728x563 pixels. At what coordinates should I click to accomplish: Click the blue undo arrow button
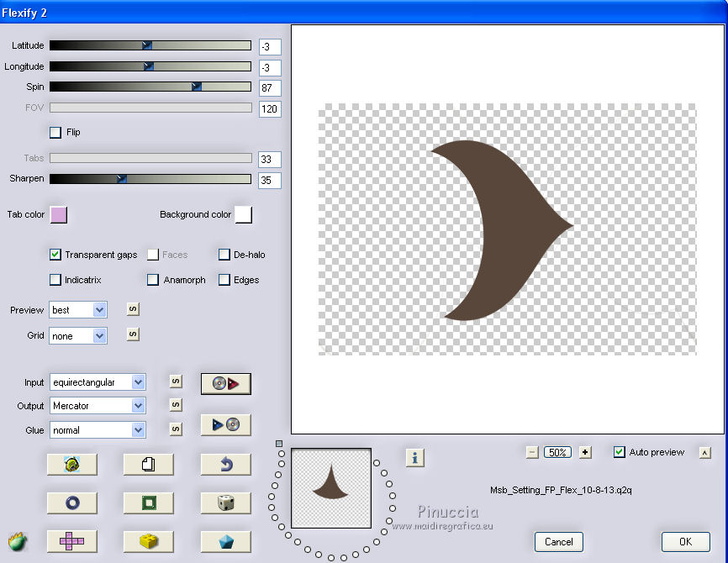(225, 464)
